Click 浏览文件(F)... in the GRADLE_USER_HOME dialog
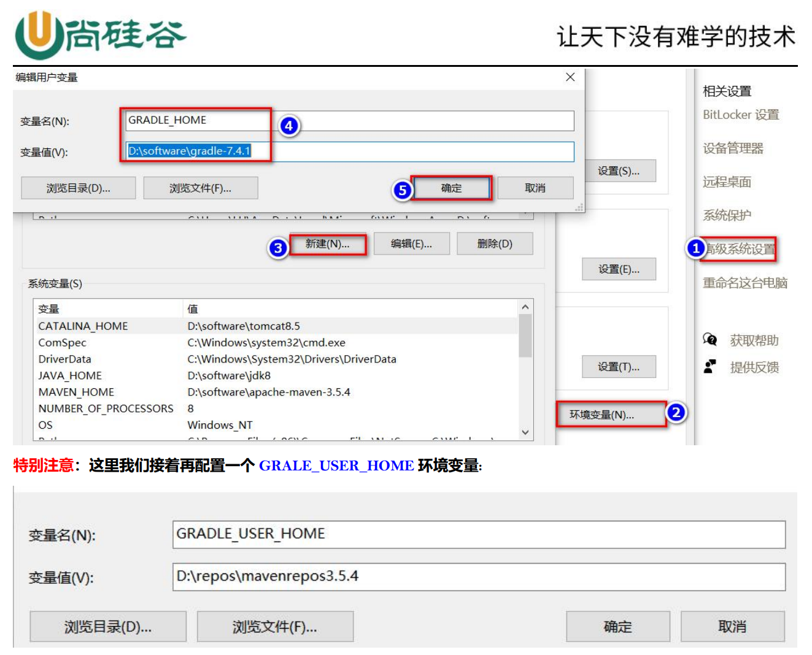 click(275, 626)
